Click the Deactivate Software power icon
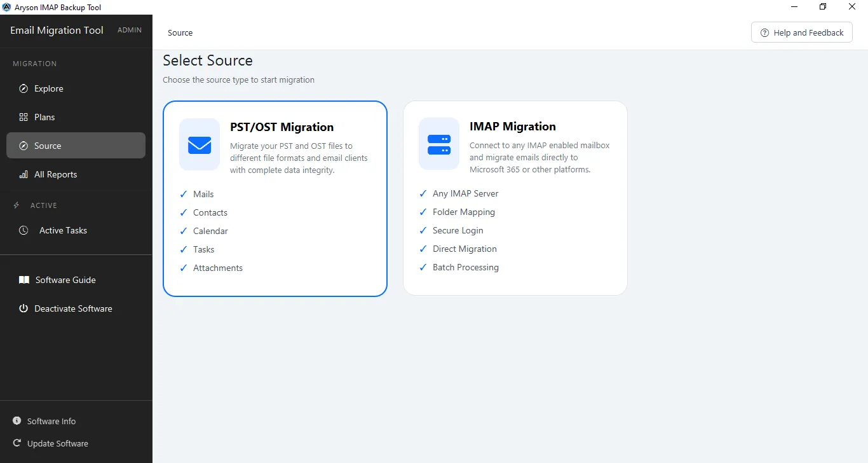Viewport: 868px width, 463px height. click(x=24, y=308)
